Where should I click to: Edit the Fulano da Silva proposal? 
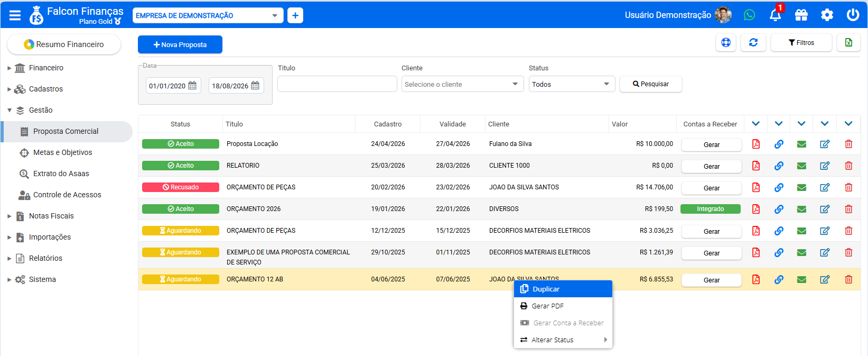tap(825, 144)
